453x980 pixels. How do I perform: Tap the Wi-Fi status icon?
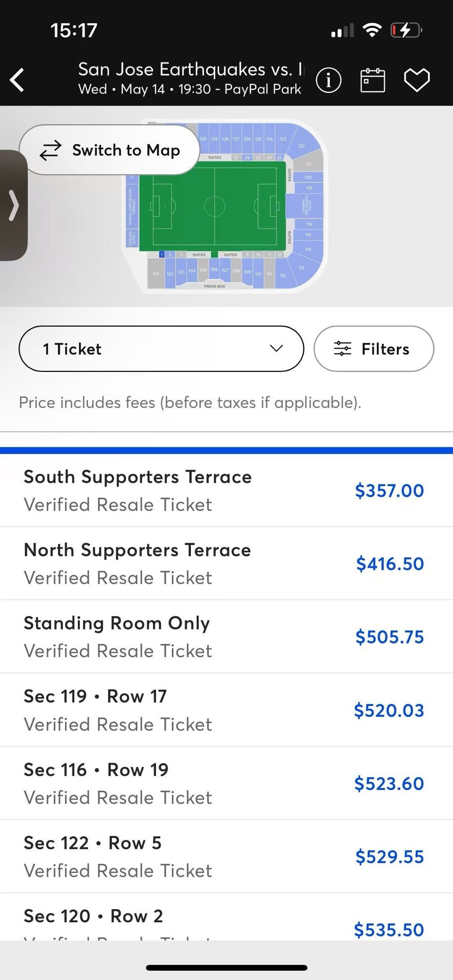(x=372, y=30)
